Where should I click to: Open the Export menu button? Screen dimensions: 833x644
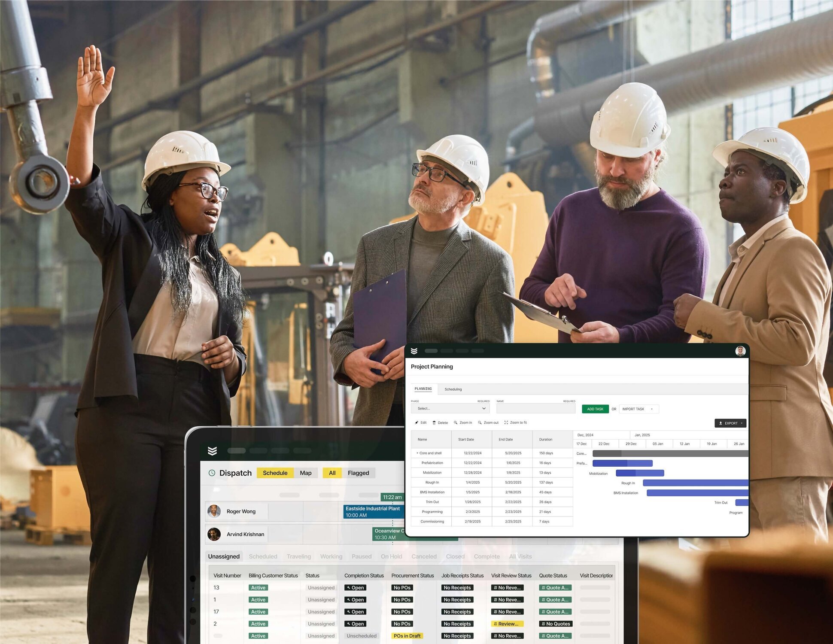pyautogui.click(x=730, y=423)
